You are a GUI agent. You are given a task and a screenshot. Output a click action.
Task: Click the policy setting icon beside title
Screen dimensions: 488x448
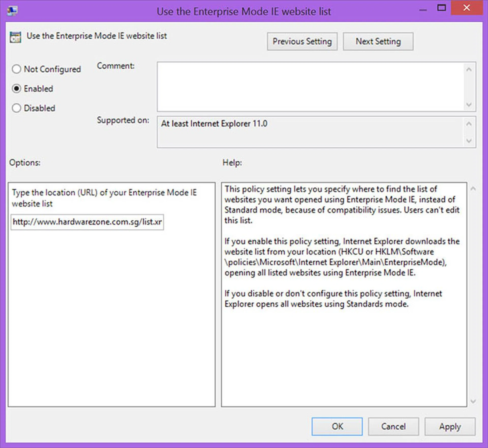(x=15, y=37)
